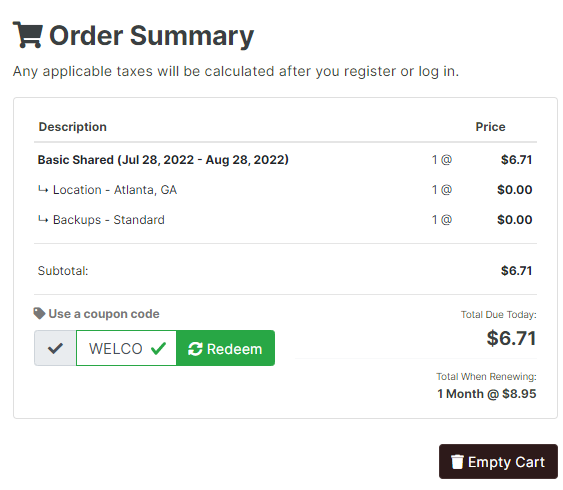Viewport: 563px width, 490px height.
Task: Click the Price column header
Action: (x=490, y=127)
